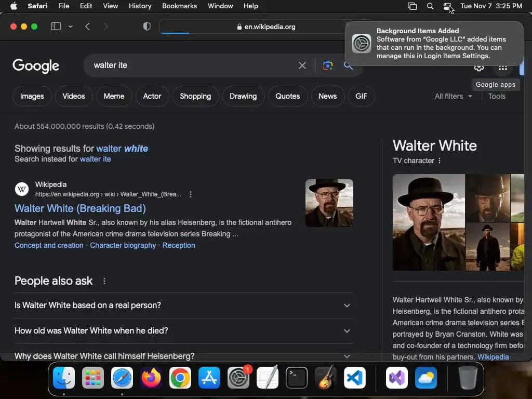Open the Reception sitelink
Viewport: 532px width, 399px height.
click(179, 245)
